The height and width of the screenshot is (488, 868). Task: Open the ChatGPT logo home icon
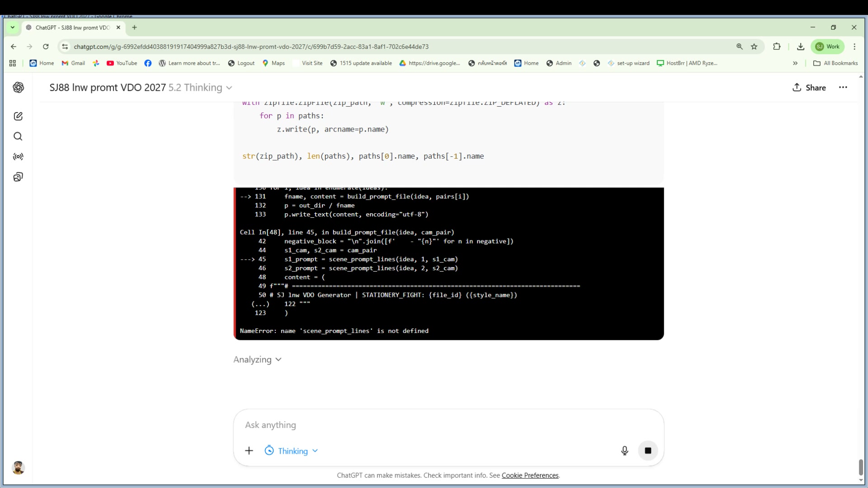coord(18,87)
